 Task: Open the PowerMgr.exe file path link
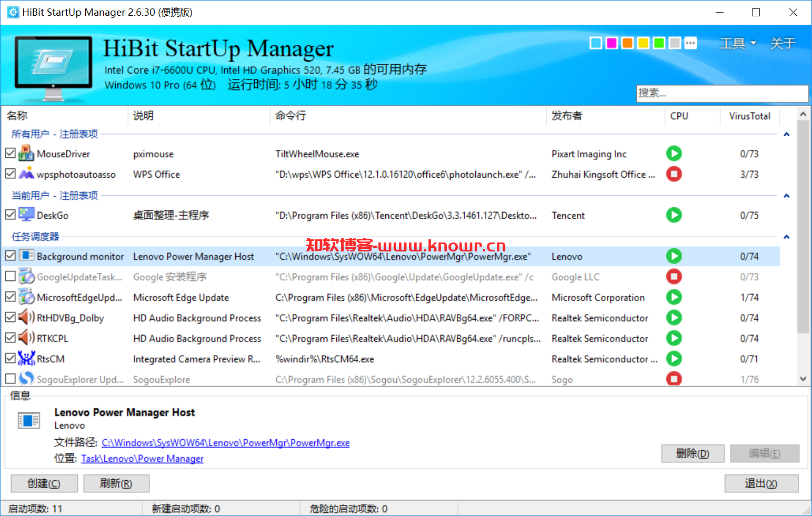pyautogui.click(x=226, y=443)
